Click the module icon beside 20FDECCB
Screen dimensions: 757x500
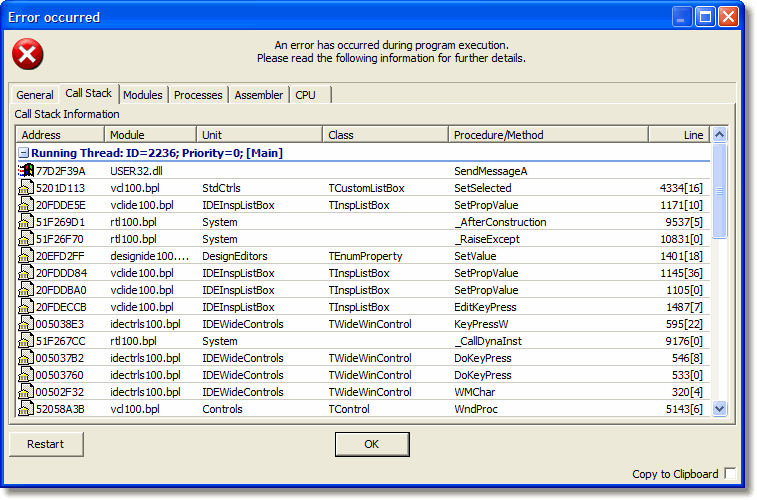pyautogui.click(x=26, y=307)
